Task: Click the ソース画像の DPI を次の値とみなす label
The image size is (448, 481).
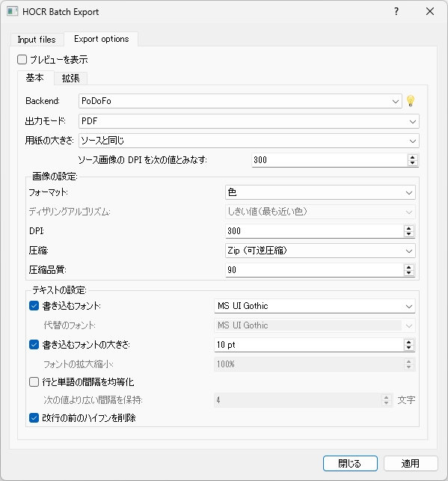Action: pos(143,160)
